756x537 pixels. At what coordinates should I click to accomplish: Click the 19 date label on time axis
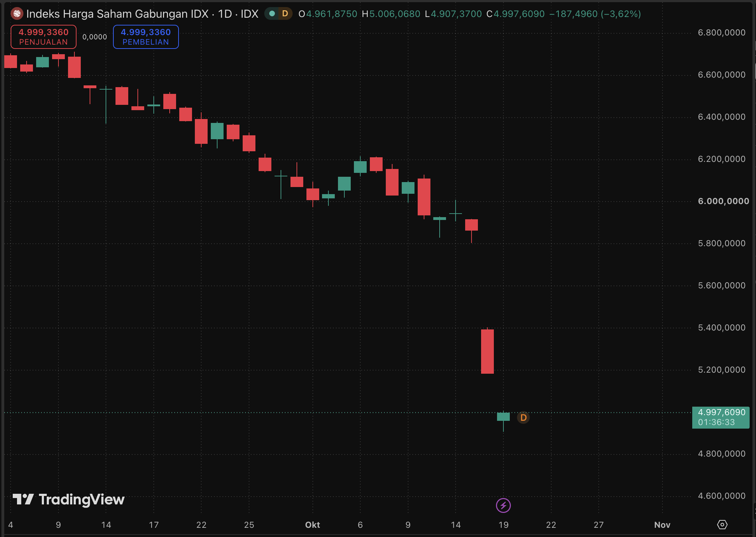[503, 525]
